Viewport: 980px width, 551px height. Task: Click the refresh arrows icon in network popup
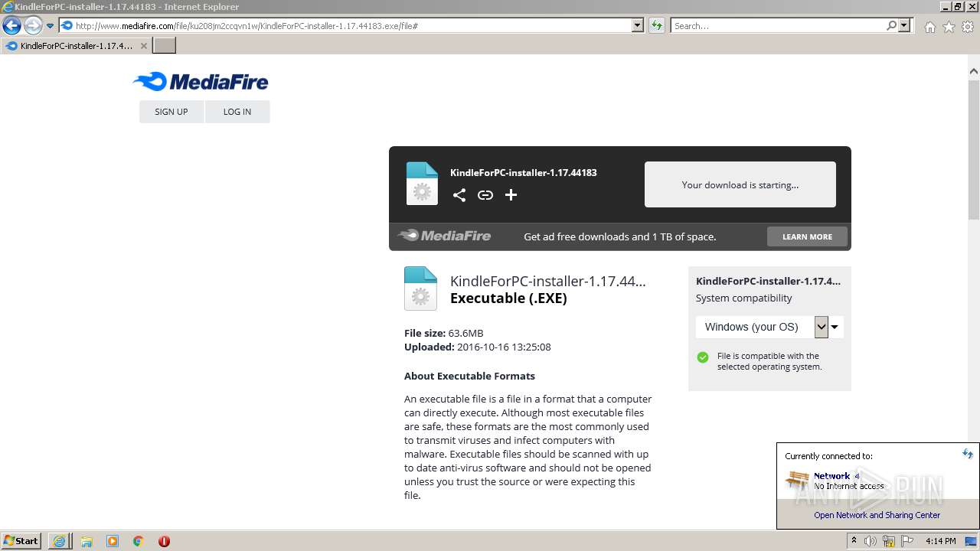tap(968, 454)
